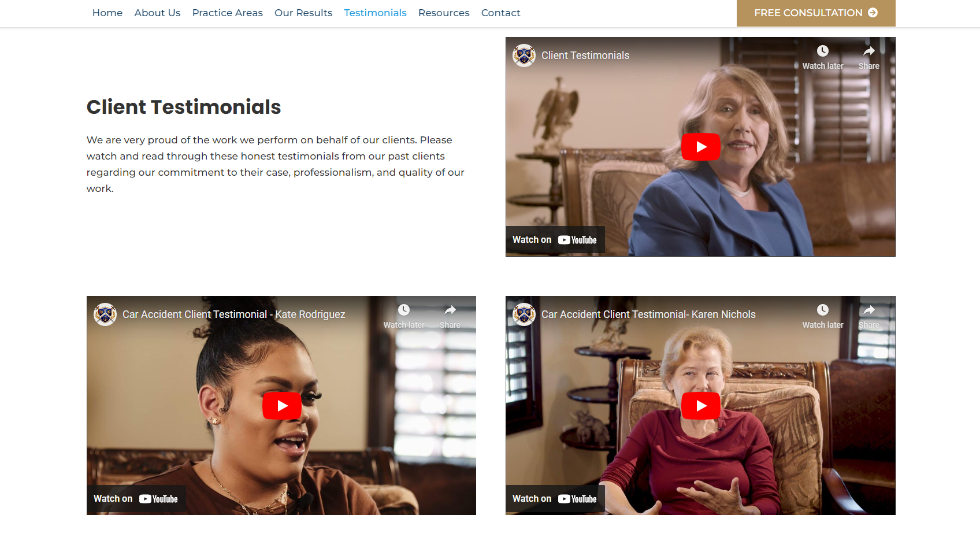Viewport: 980px width, 537px height.
Task: Open the Our Results menu item
Action: (303, 13)
